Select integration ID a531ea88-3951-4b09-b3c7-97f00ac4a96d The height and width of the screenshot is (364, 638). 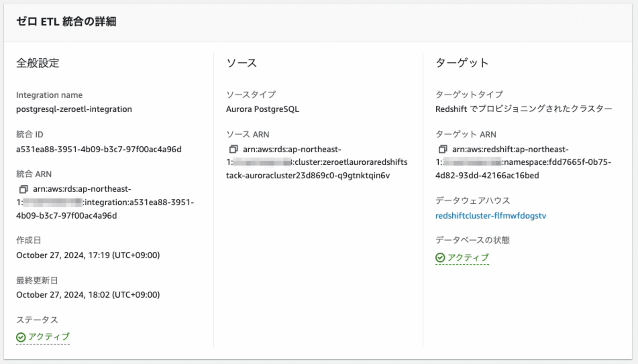coord(99,149)
